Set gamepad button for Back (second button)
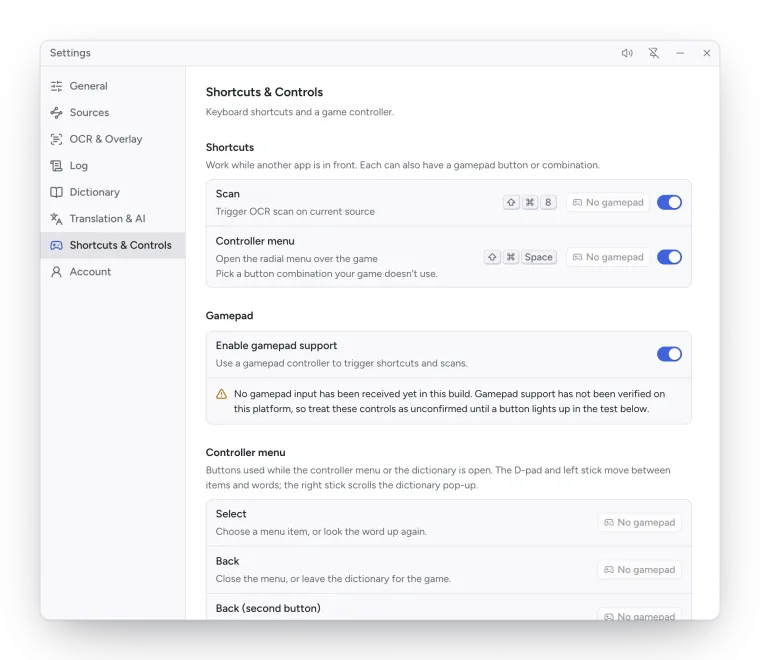The height and width of the screenshot is (660, 760). (639, 614)
